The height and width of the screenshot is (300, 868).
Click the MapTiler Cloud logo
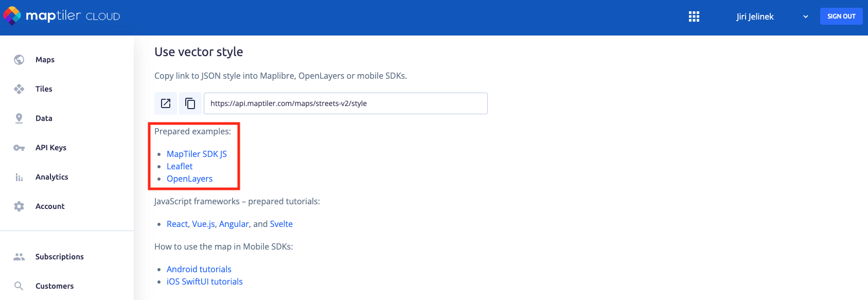pos(62,16)
